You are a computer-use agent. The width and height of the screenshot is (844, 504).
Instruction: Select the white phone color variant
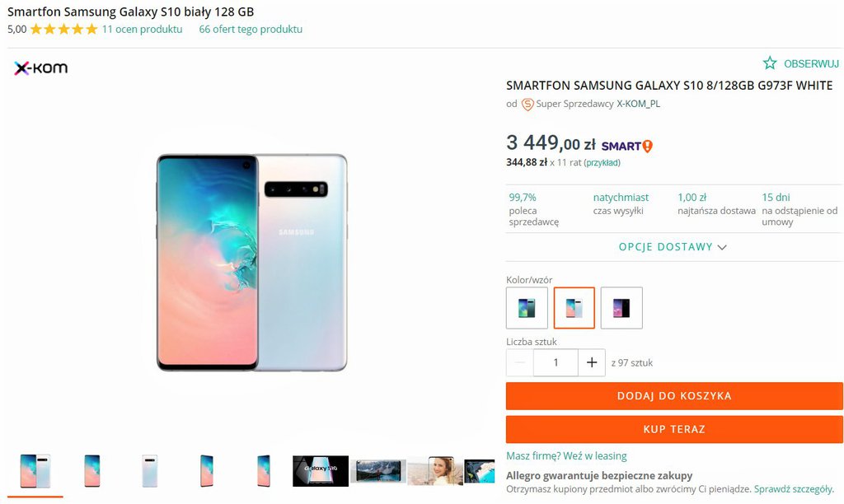[x=574, y=308]
